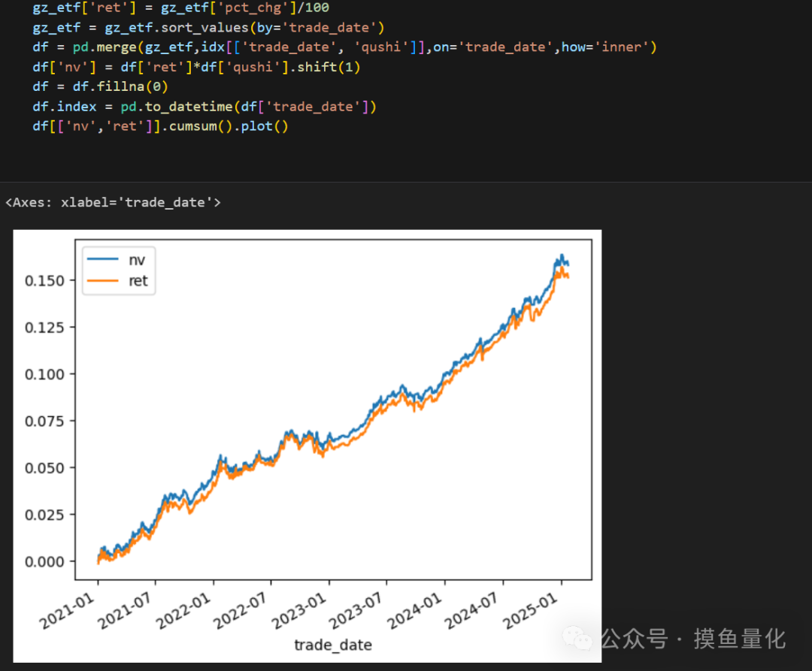Click the sort_values code line
Image resolution: width=812 pixels, height=671 pixels.
[208, 28]
